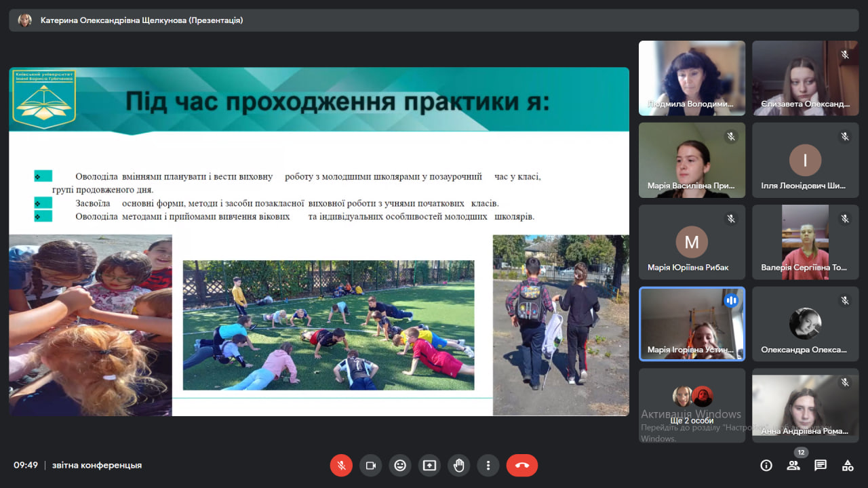Open the activities icon

point(848,466)
